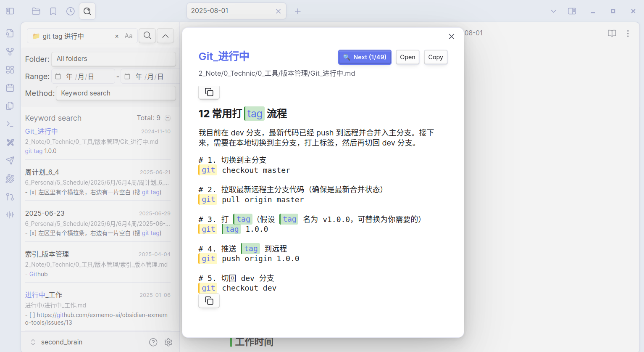Open settings gear icon
This screenshot has height=352, width=644.
(168, 342)
